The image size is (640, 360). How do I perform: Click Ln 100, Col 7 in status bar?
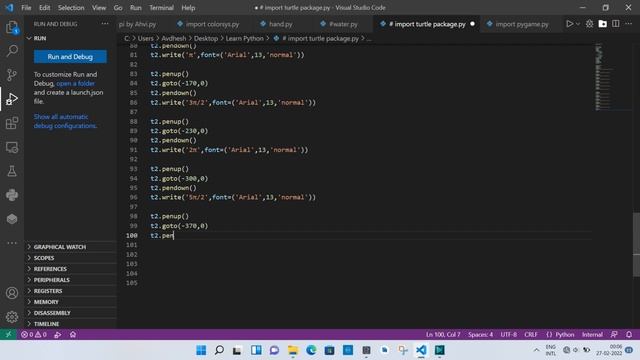(x=443, y=334)
